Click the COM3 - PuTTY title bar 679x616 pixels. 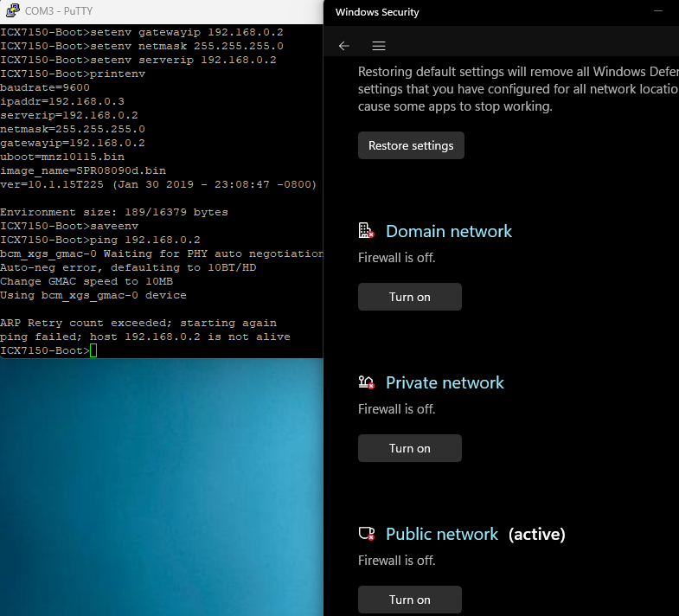click(x=173, y=11)
